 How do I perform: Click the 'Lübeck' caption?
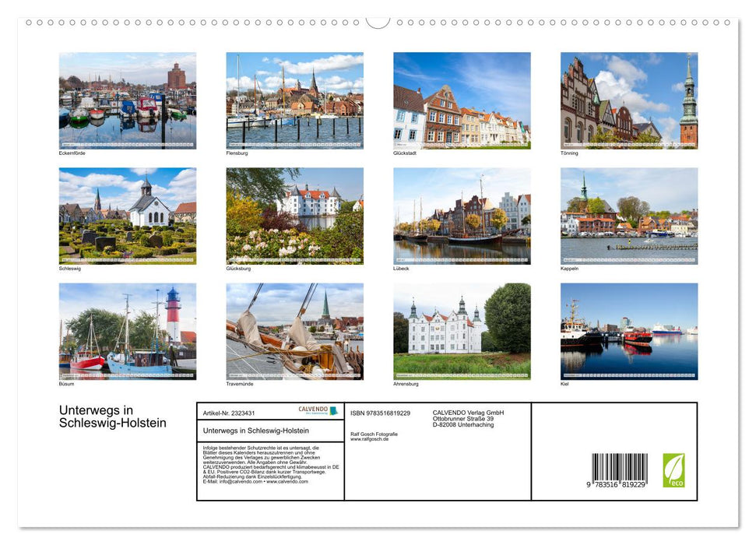coord(401,268)
